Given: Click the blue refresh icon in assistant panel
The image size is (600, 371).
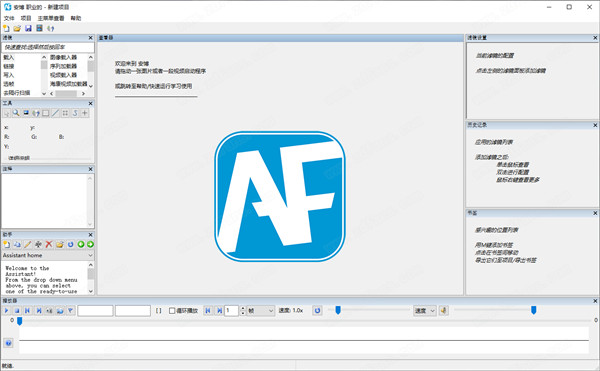Looking at the screenshot, I should click(x=70, y=244).
